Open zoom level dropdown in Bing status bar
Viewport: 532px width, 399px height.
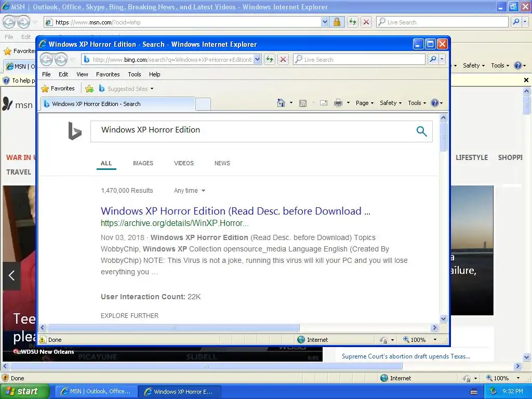click(435, 340)
